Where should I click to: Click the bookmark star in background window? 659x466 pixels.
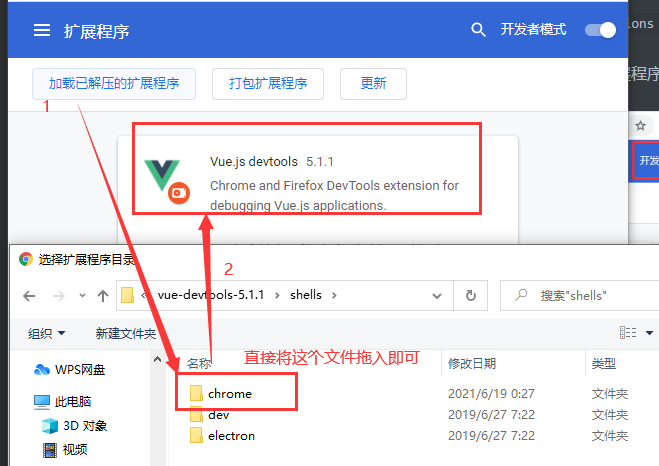[640, 125]
